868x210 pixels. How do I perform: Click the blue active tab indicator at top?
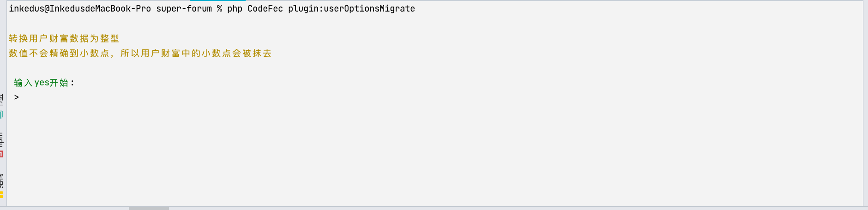pos(218,0)
